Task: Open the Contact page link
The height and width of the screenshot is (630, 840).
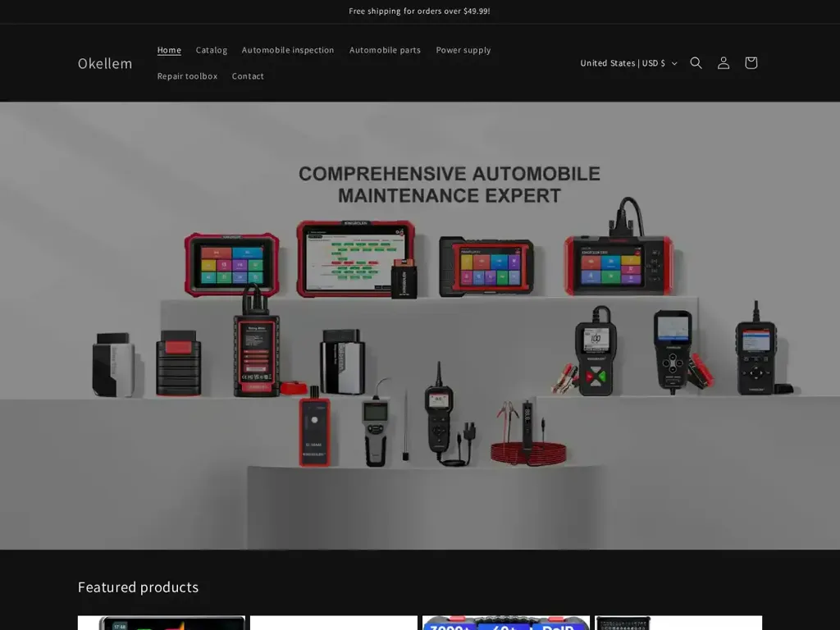Action: point(248,75)
